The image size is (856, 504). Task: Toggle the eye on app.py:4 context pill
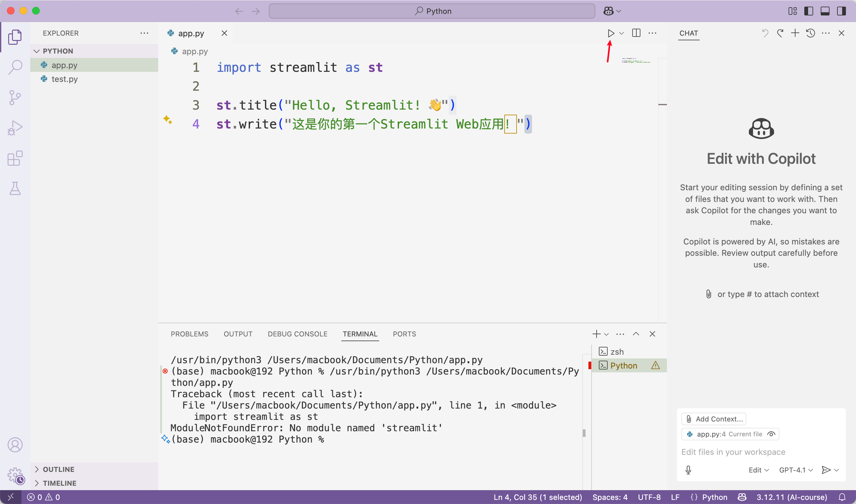tap(772, 434)
